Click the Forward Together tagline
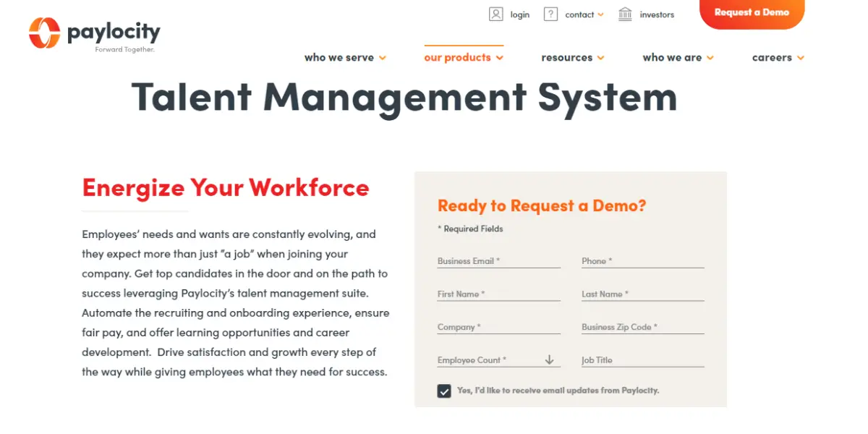868x434 pixels. (x=124, y=50)
